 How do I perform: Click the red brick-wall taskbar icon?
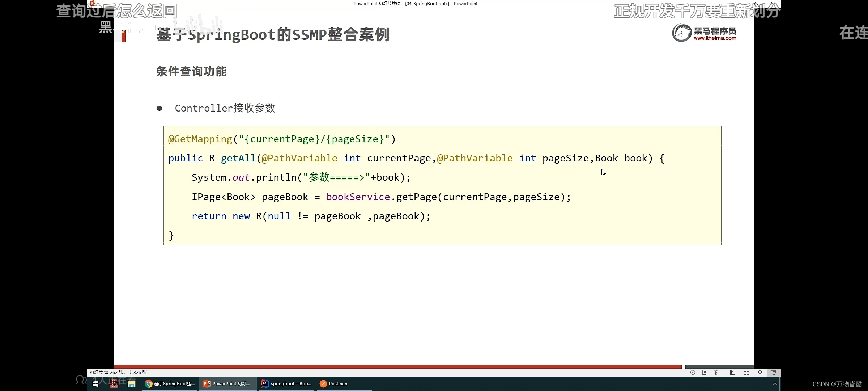[114, 383]
